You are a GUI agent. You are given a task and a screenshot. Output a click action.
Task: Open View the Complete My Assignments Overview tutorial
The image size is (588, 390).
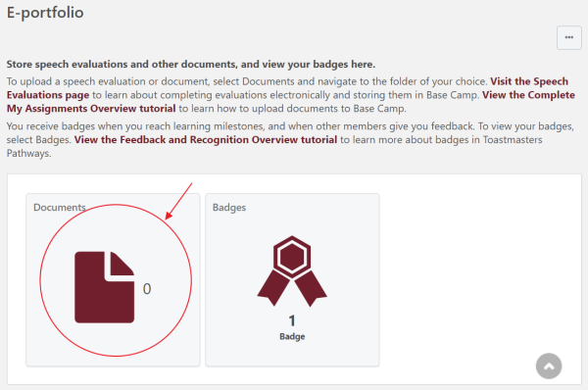291,102
